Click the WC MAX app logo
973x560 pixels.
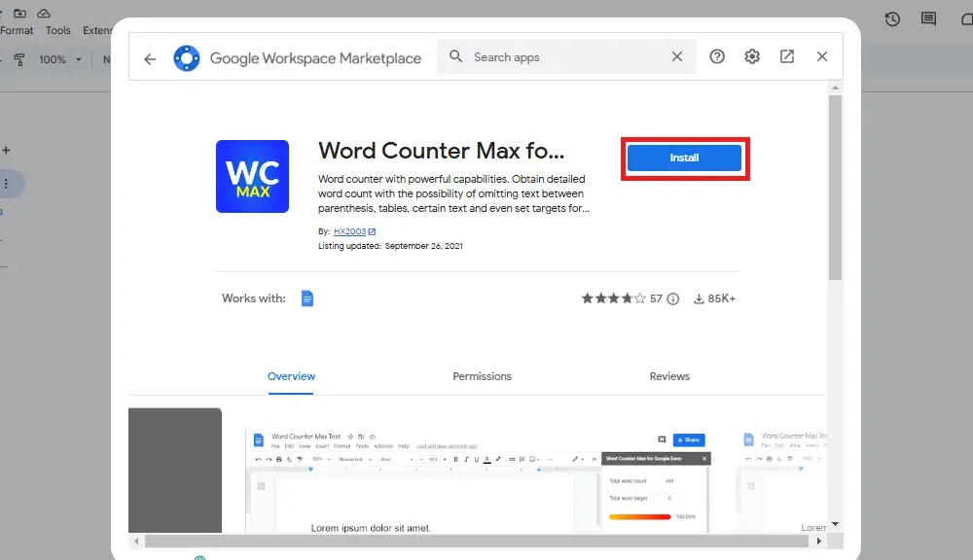point(252,176)
